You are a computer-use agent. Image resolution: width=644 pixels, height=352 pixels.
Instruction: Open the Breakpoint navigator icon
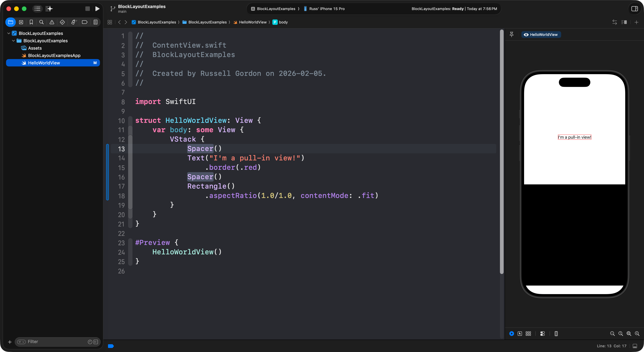(85, 22)
